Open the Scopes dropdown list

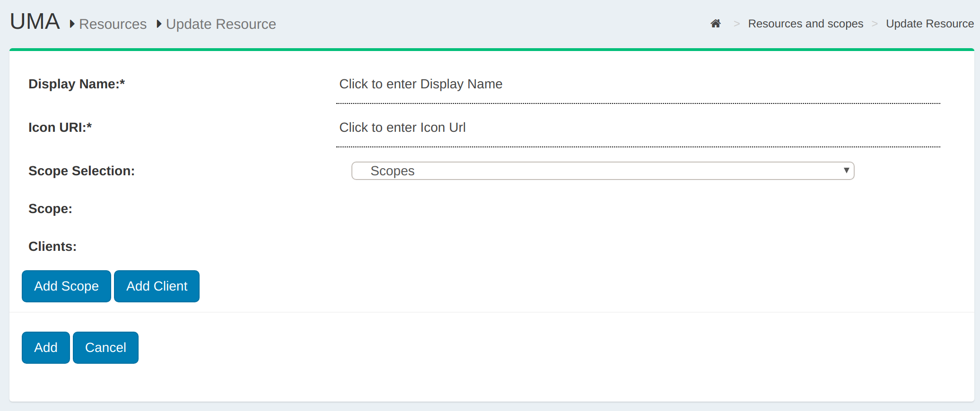[603, 171]
